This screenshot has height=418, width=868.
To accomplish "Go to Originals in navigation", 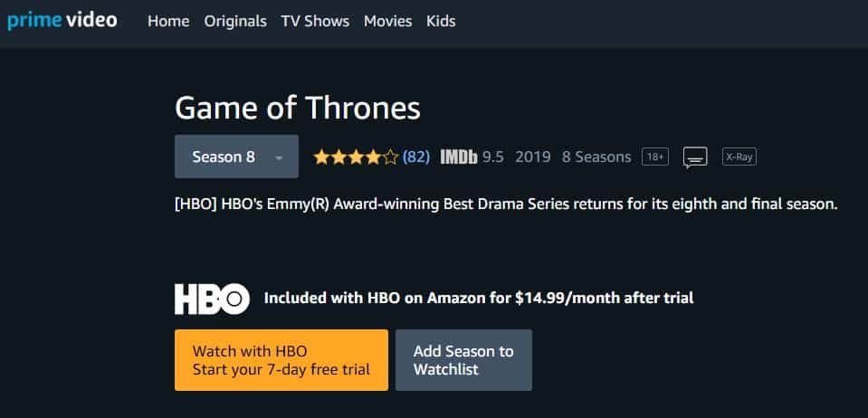I will 235,21.
